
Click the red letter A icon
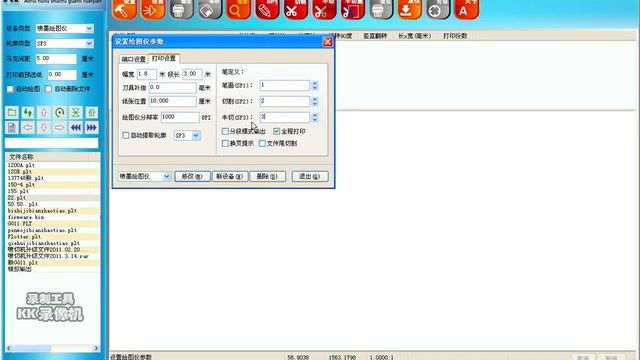click(467, 9)
